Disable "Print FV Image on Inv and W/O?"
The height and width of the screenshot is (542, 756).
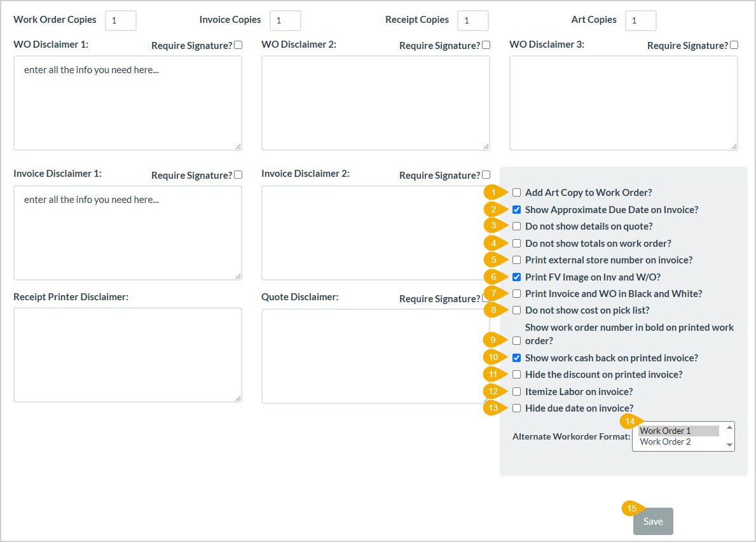517,277
